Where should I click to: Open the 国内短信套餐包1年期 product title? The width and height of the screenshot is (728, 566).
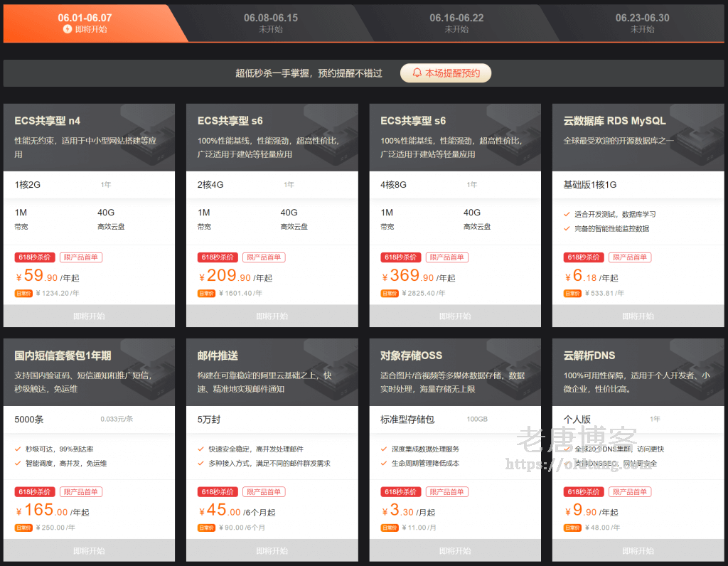point(63,356)
